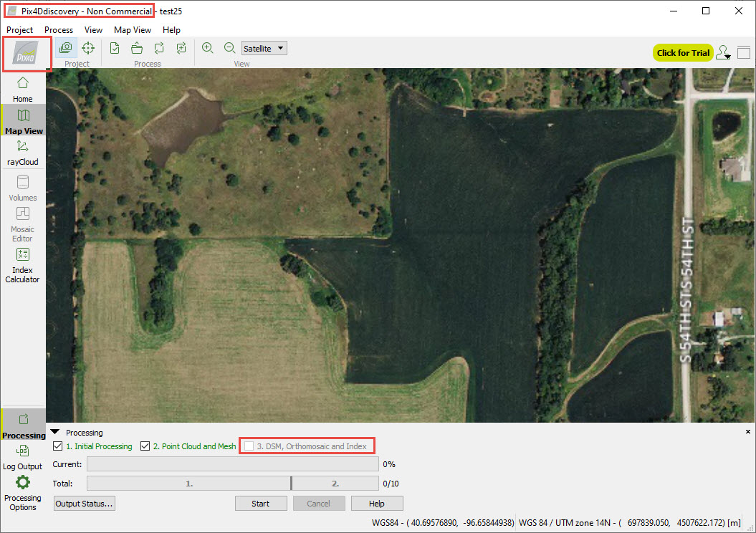Click the Pix4D logo icon

tap(27, 52)
